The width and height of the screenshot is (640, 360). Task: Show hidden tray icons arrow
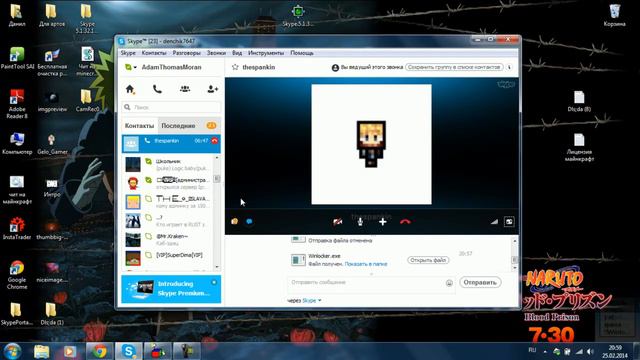pos(545,351)
